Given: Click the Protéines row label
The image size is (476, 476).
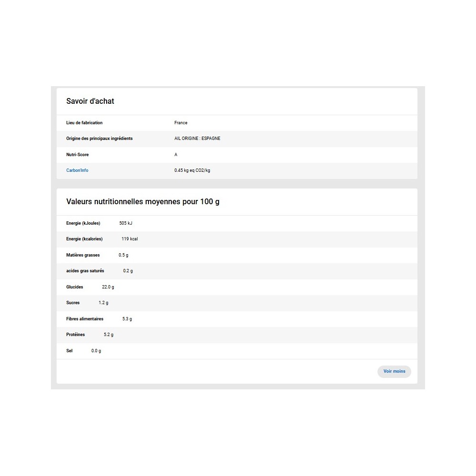Looking at the screenshot, I should (76, 335).
